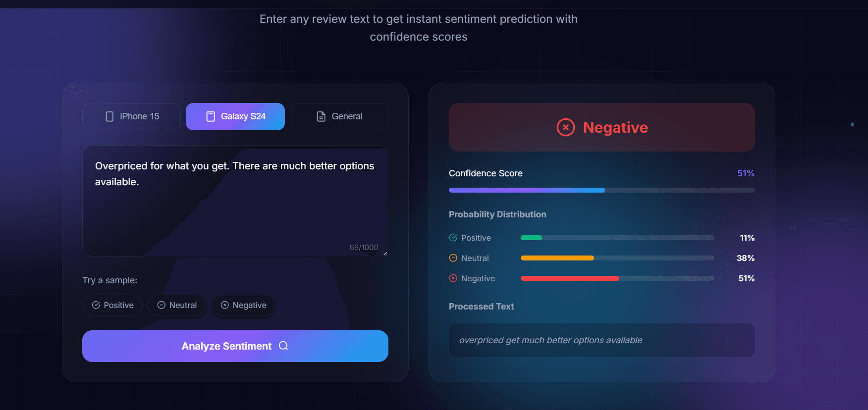The width and height of the screenshot is (868, 410).
Task: Click the Confidence Score progress bar
Action: pos(601,190)
